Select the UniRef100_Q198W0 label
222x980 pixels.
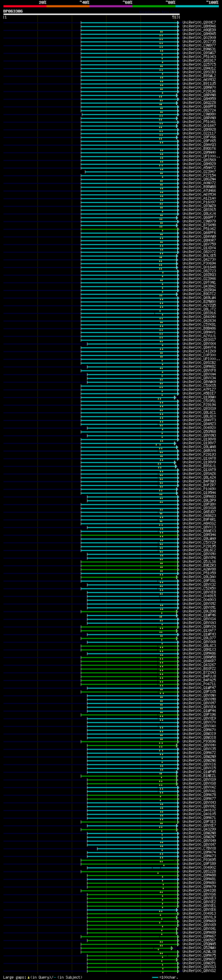tap(199, 397)
